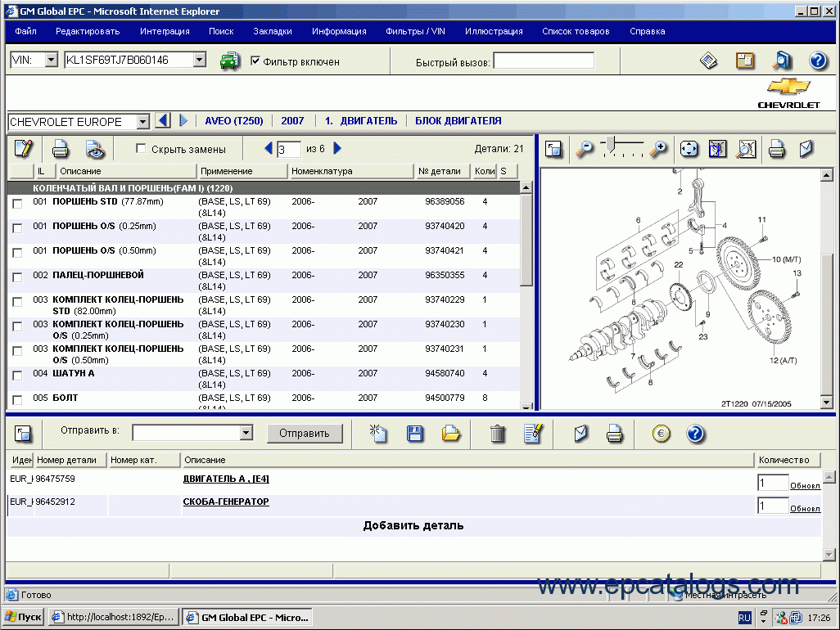Image resolution: width=840 pixels, height=630 pixels.
Task: Open the Файл menu
Action: [25, 31]
